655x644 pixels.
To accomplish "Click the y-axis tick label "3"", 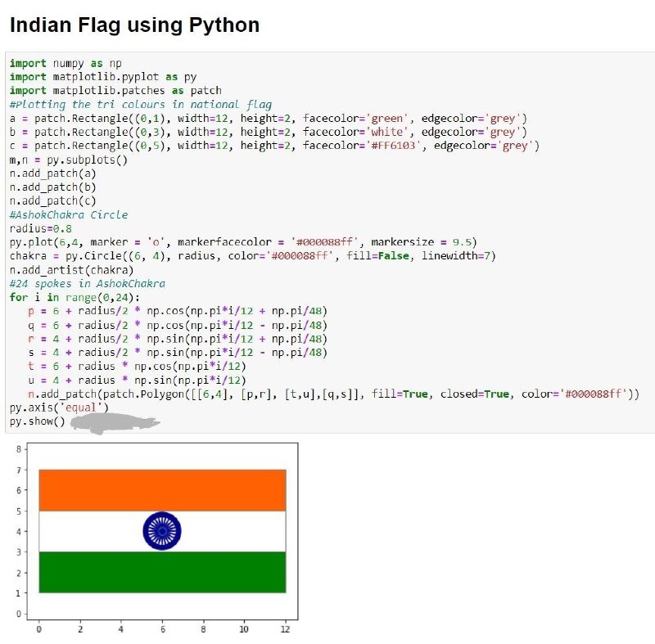I will point(19,552).
